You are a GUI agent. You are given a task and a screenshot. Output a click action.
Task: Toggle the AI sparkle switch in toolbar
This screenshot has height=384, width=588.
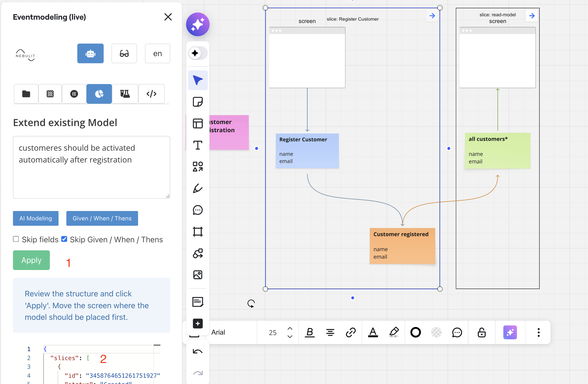tap(198, 53)
